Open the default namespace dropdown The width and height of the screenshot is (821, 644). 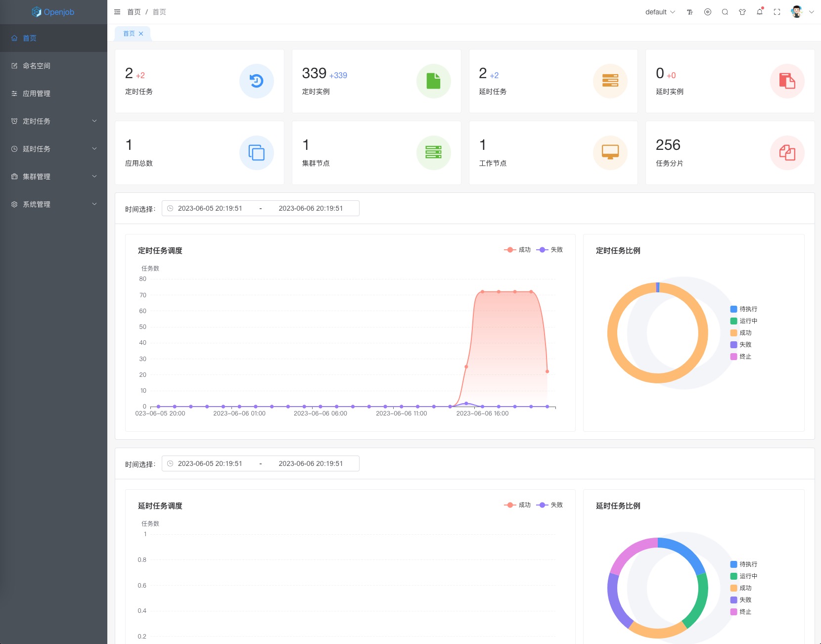click(660, 12)
